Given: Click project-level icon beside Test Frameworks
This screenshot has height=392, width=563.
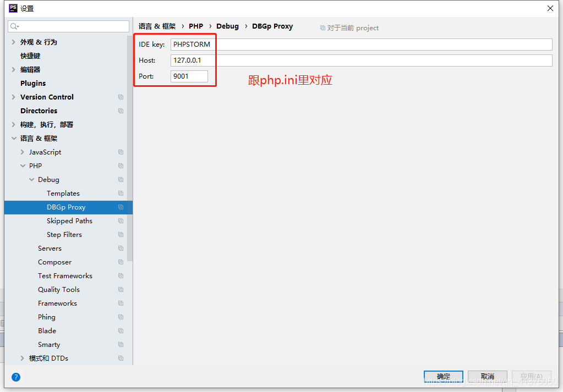Looking at the screenshot, I should click(121, 276).
